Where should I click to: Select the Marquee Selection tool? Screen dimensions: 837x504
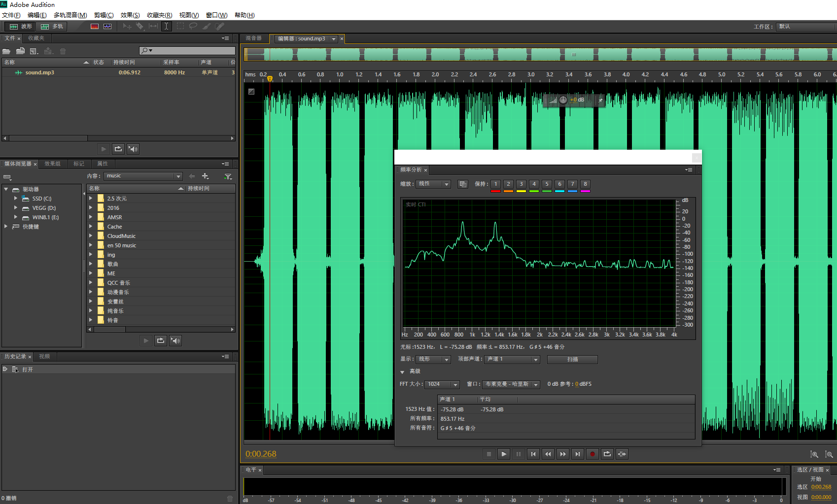click(180, 26)
